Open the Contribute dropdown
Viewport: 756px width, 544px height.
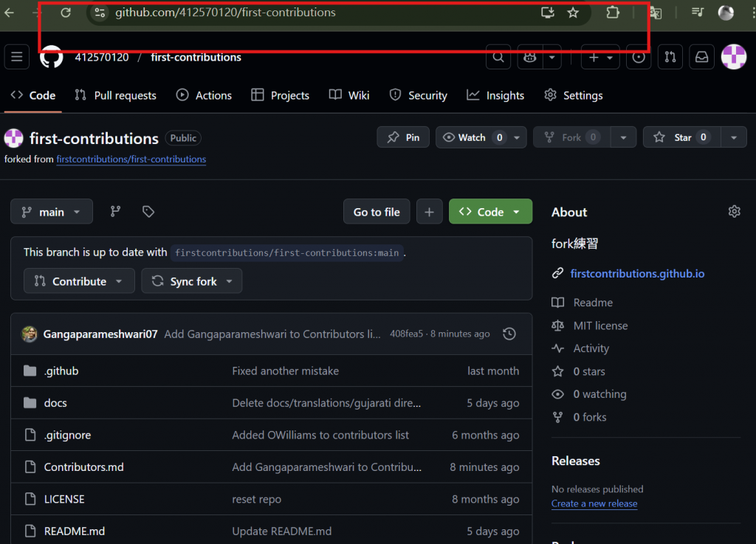pyautogui.click(x=79, y=281)
